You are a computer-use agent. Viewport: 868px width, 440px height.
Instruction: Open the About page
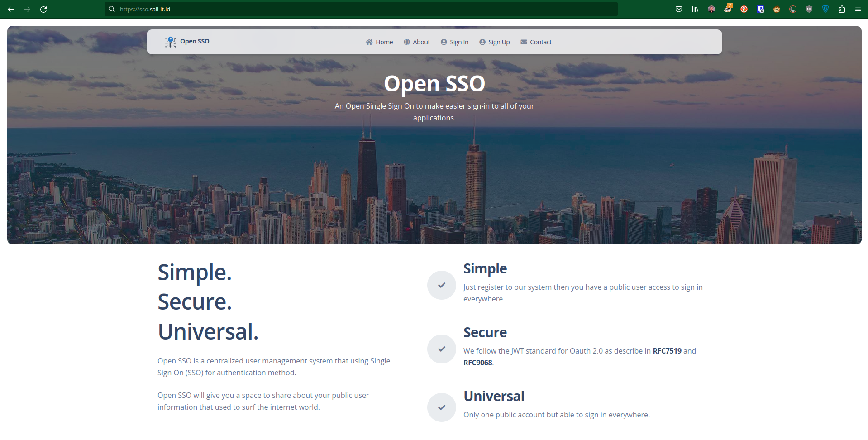(x=417, y=42)
